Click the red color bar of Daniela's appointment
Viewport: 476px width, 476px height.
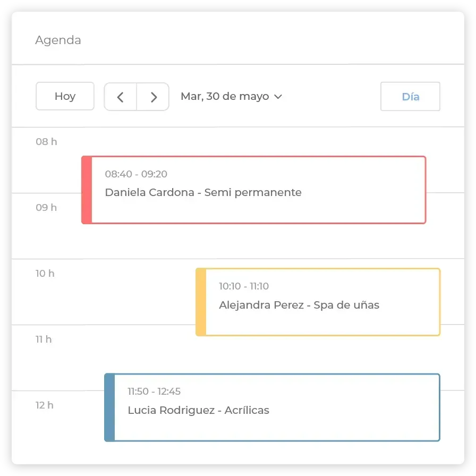[87, 190]
